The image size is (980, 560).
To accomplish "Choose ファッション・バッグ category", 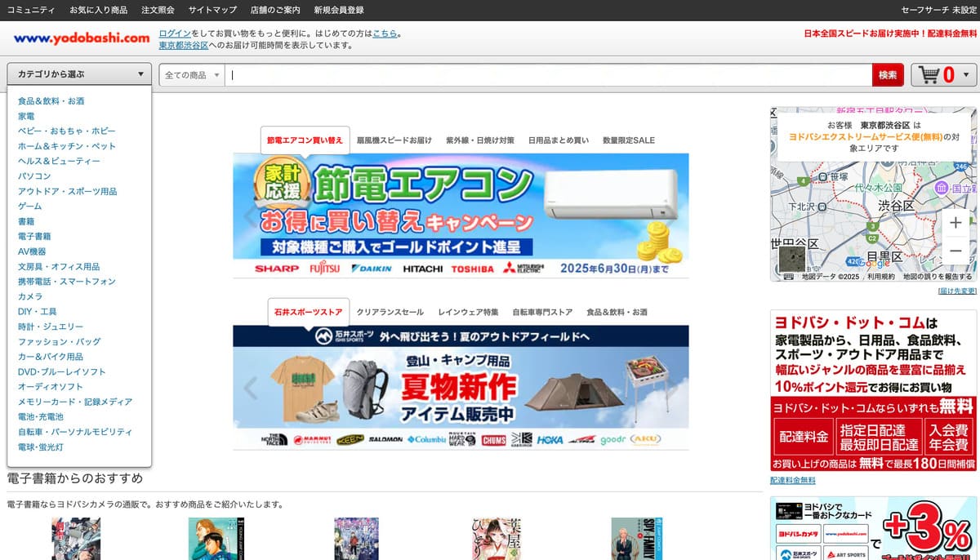I will click(x=60, y=341).
